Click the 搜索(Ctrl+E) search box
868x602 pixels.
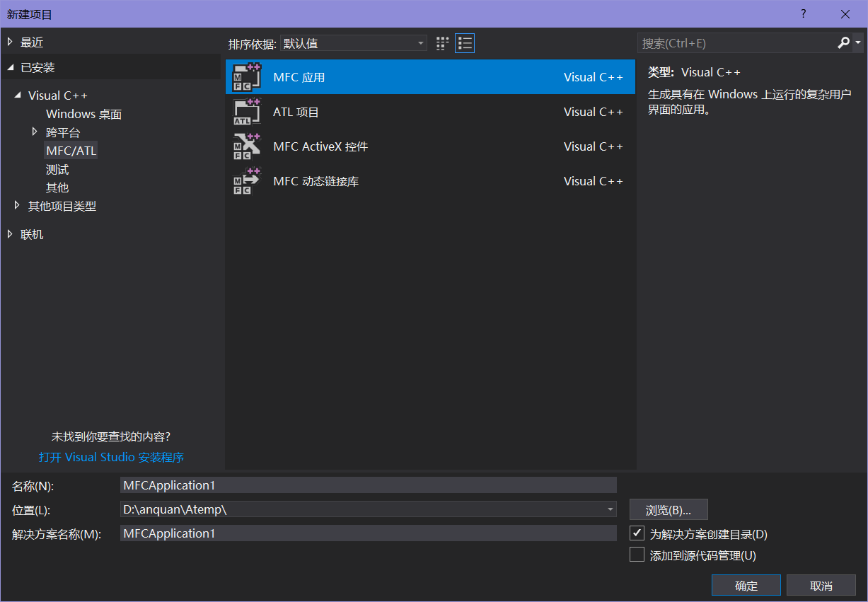coord(736,43)
